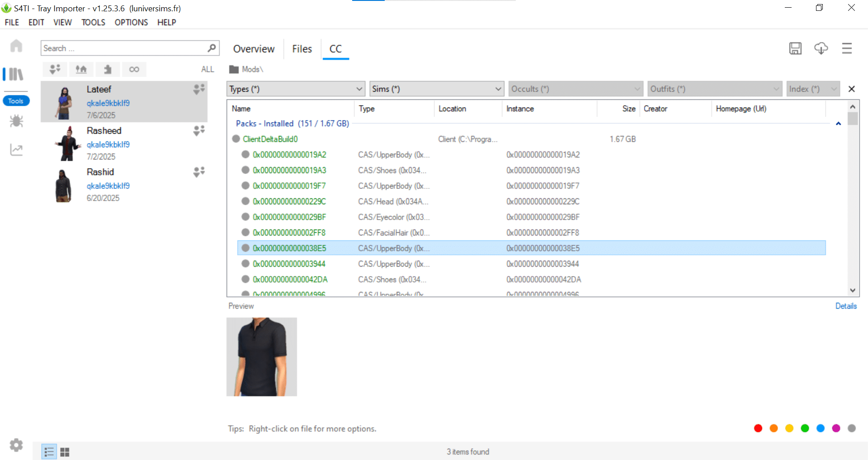Open the Details link above the preview
The image size is (868, 460).
click(846, 306)
